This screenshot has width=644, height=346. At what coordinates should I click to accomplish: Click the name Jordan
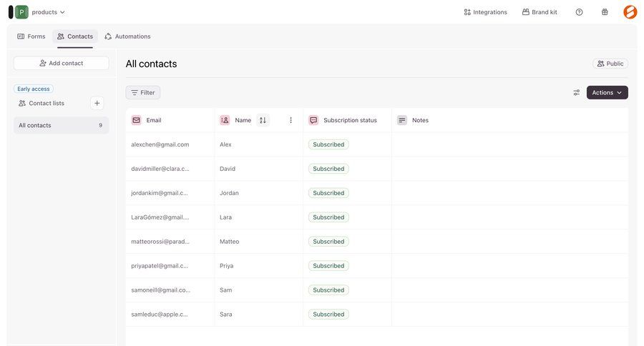(229, 193)
